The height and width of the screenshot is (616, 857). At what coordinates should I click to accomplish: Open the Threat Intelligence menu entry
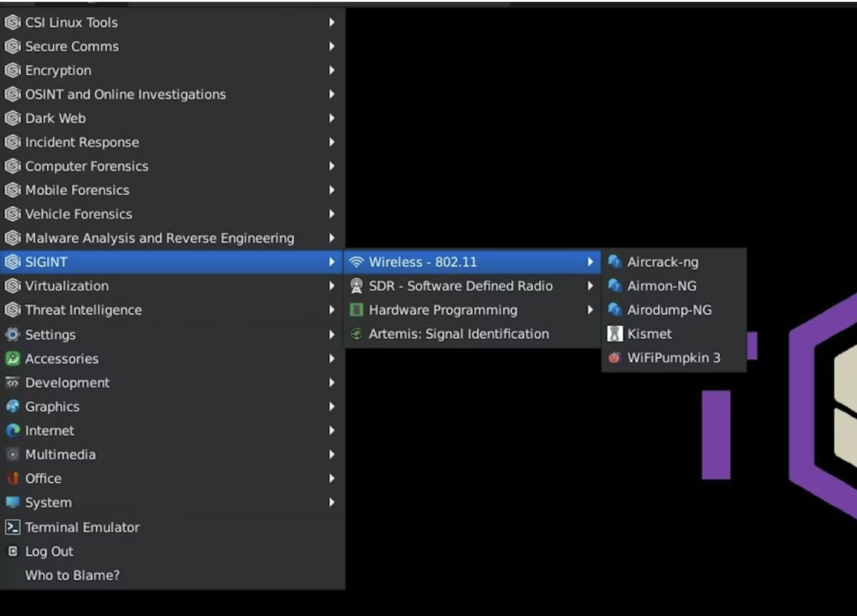172,310
